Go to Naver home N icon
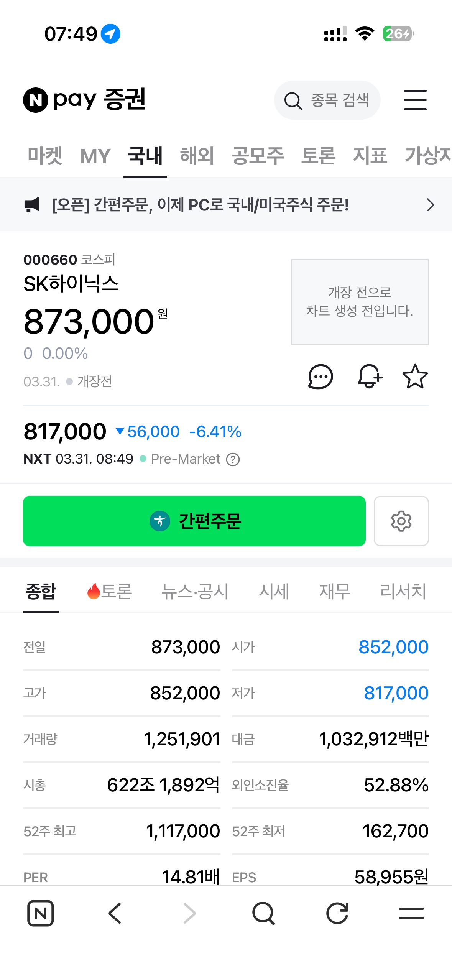452x980 pixels. (x=40, y=913)
